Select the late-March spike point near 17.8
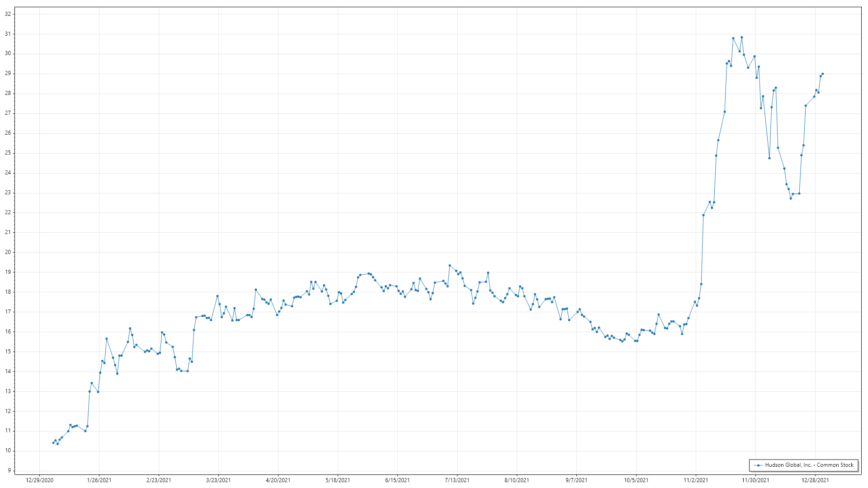868x488 pixels. 217,296
